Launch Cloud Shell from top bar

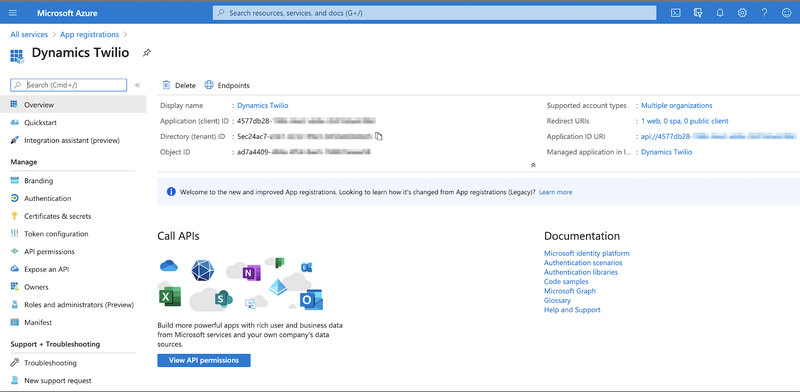point(676,13)
